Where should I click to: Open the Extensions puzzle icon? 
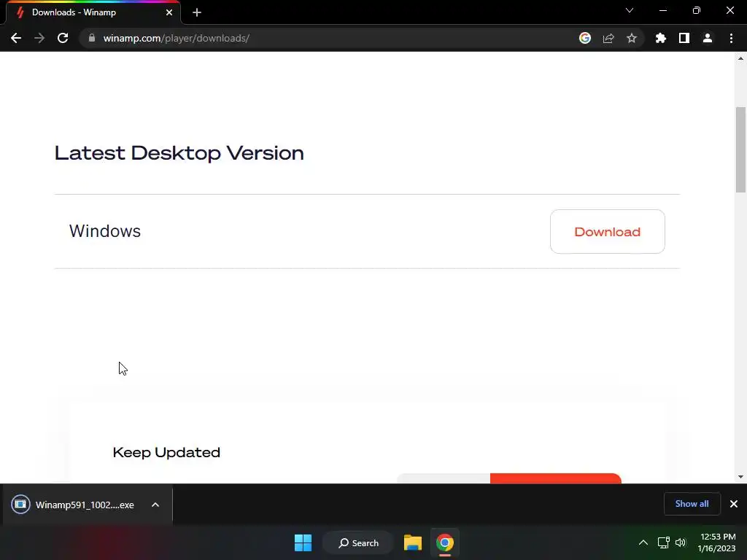coord(661,38)
